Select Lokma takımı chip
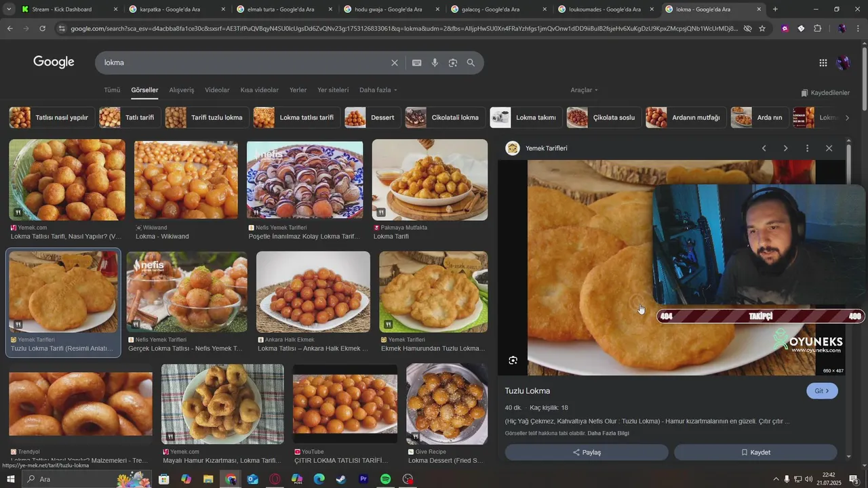Image resolution: width=868 pixels, height=488 pixels. click(x=525, y=117)
